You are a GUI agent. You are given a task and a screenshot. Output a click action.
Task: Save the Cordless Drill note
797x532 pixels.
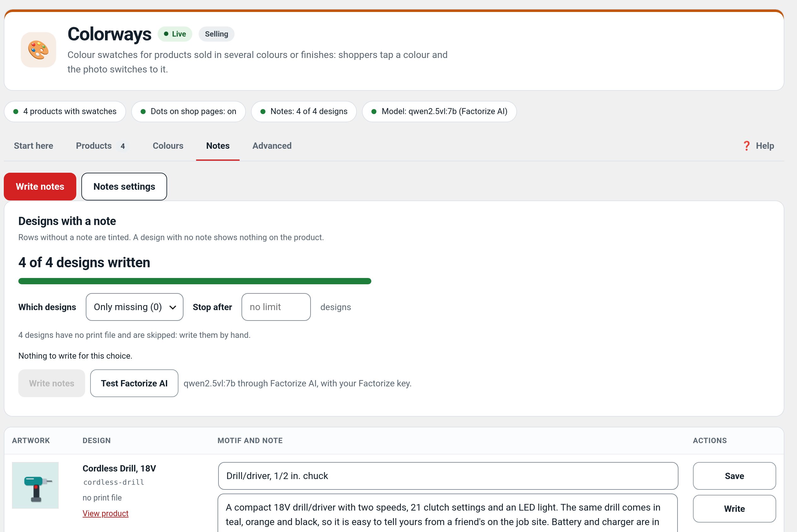[734, 476]
